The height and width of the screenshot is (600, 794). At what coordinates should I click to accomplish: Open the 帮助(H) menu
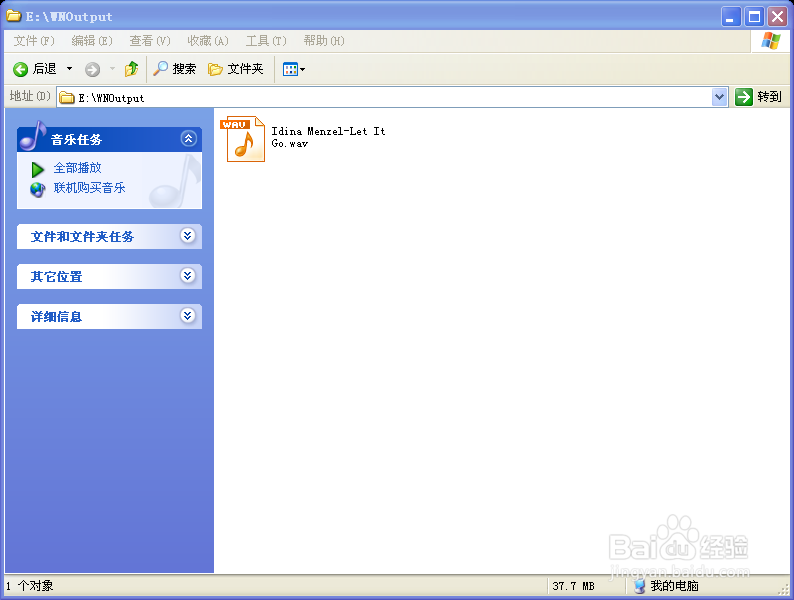coord(324,41)
